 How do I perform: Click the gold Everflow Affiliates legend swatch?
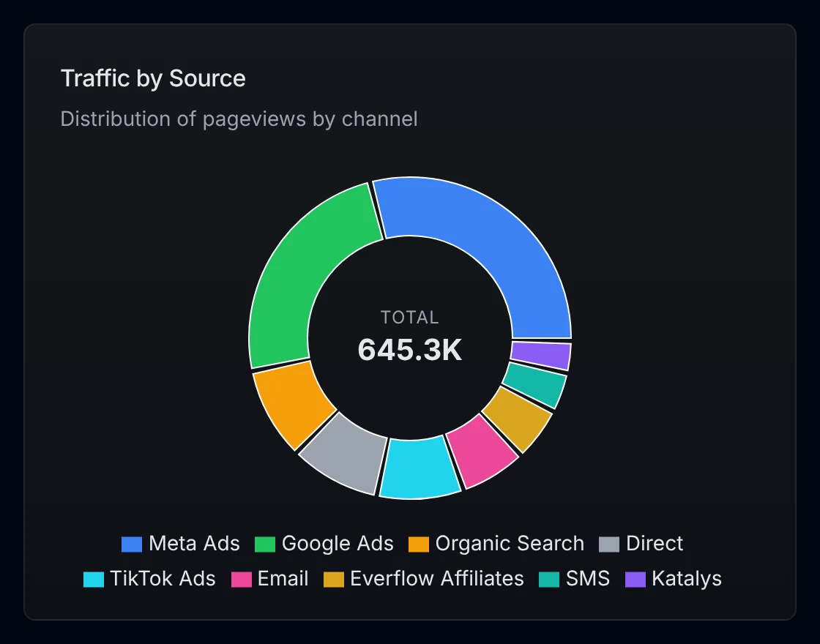pyautogui.click(x=334, y=580)
